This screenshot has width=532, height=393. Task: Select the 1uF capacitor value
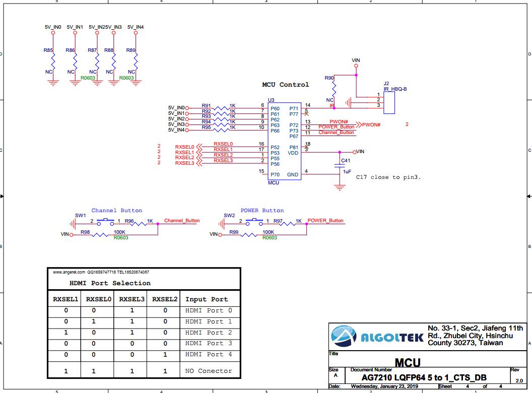347,172
